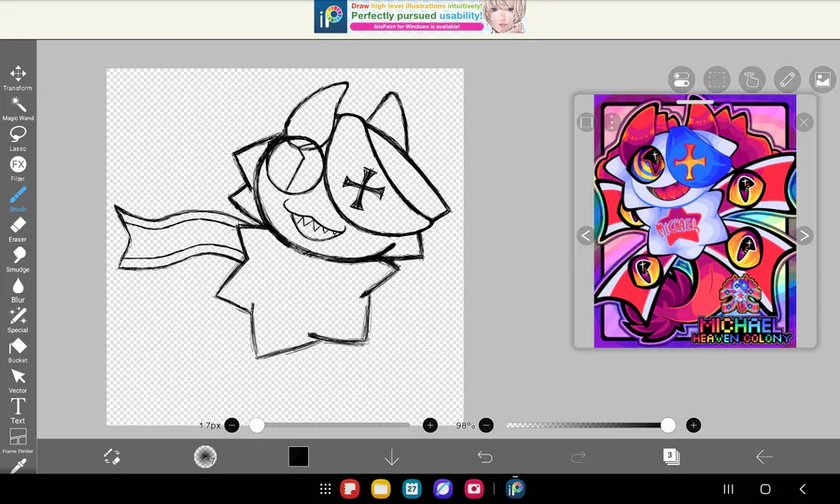Decrease brush thickness with minus button
The height and width of the screenshot is (504, 840).
(232, 426)
